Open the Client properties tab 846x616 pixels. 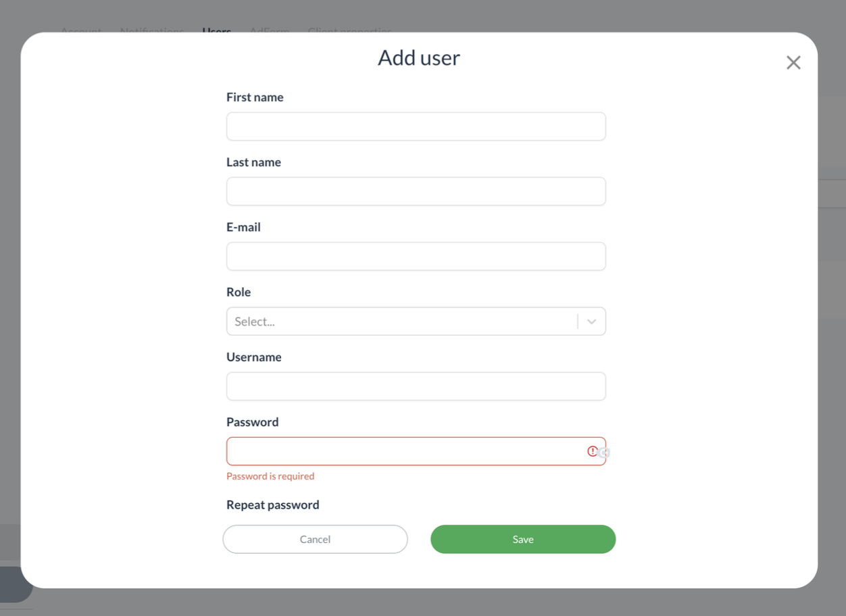349,30
